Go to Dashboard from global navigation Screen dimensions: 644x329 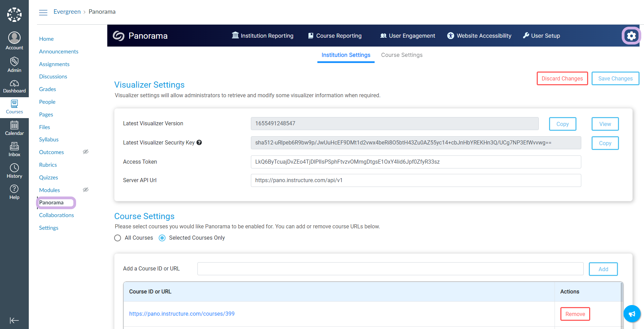(x=14, y=86)
